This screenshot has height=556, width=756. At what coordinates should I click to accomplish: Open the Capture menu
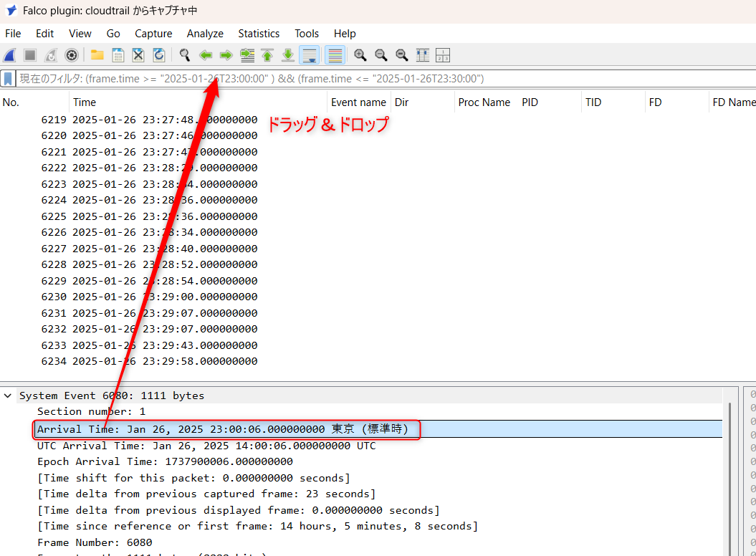[153, 33]
